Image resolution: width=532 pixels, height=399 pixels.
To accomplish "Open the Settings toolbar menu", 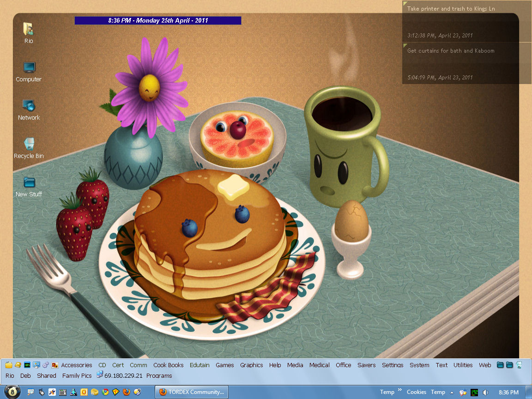I will 393,365.
